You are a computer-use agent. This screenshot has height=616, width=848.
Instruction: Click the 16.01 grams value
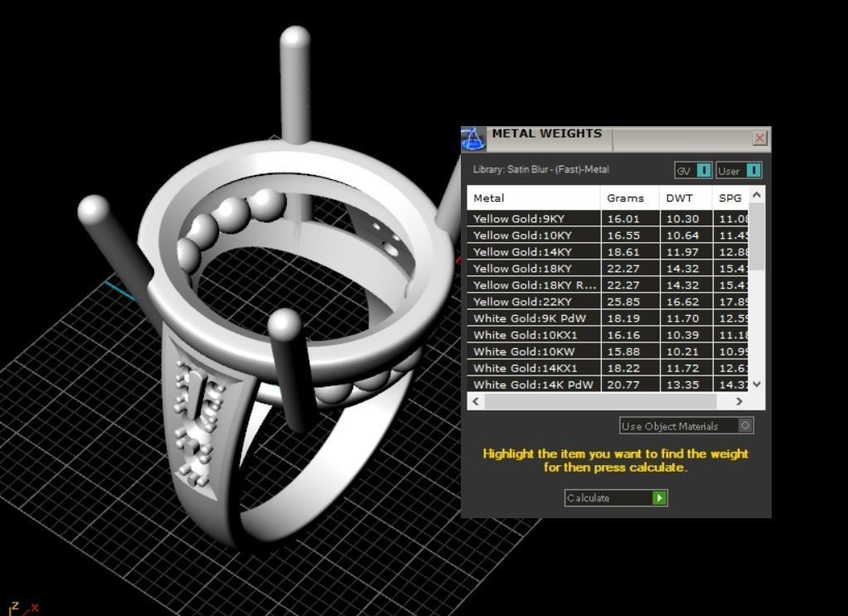[623, 219]
